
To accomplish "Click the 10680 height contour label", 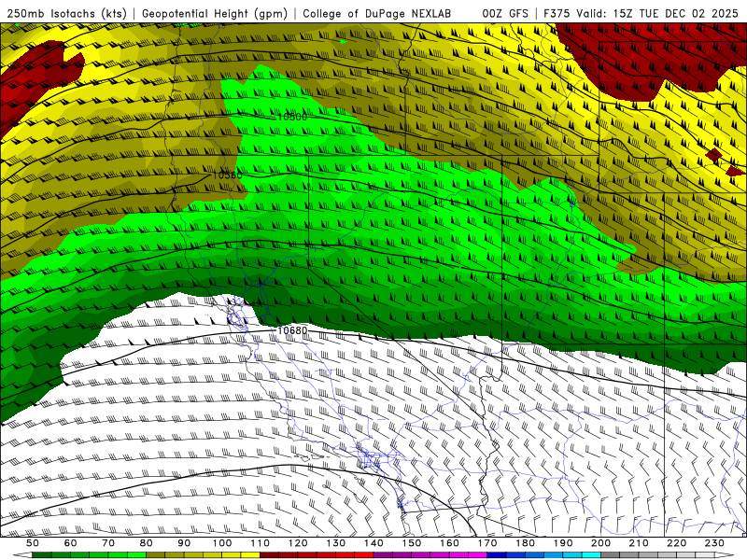I will [x=292, y=330].
